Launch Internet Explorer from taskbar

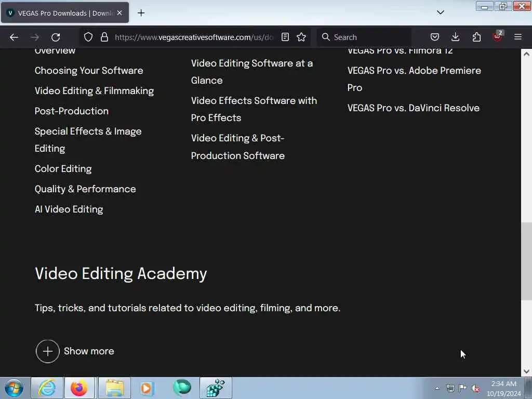47,388
